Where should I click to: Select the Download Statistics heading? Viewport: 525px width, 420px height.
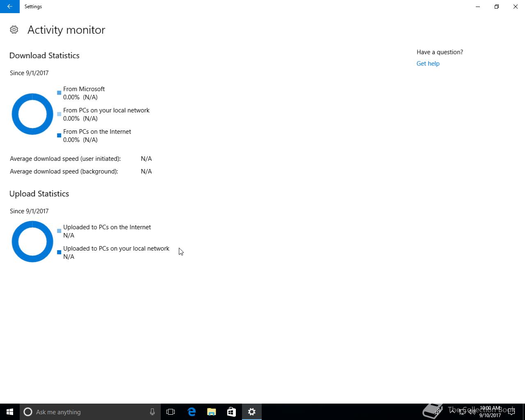44,55
